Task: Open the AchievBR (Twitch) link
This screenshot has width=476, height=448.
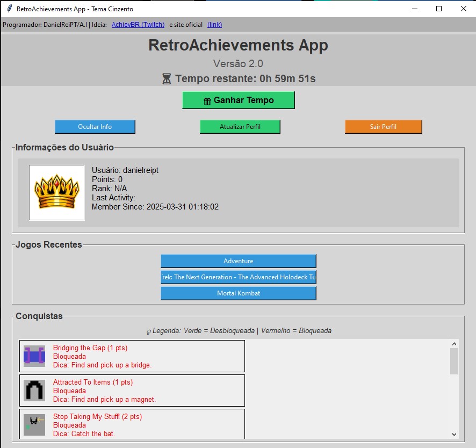Action: (x=138, y=25)
